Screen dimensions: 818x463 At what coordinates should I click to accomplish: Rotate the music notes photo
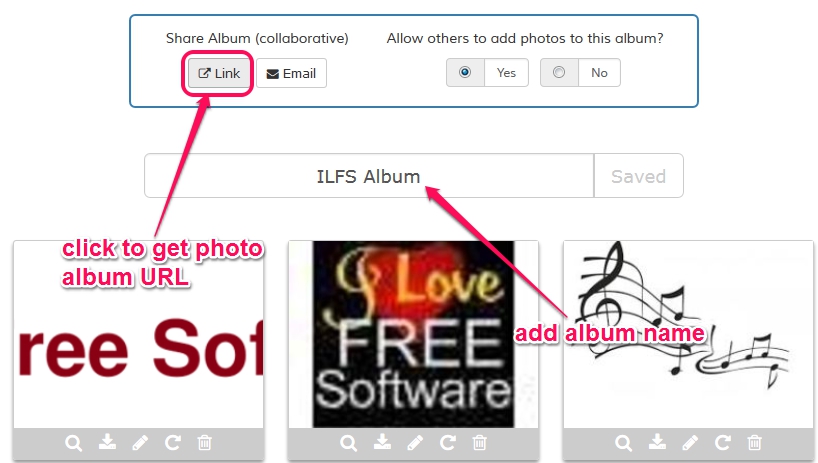pyautogui.click(x=723, y=443)
